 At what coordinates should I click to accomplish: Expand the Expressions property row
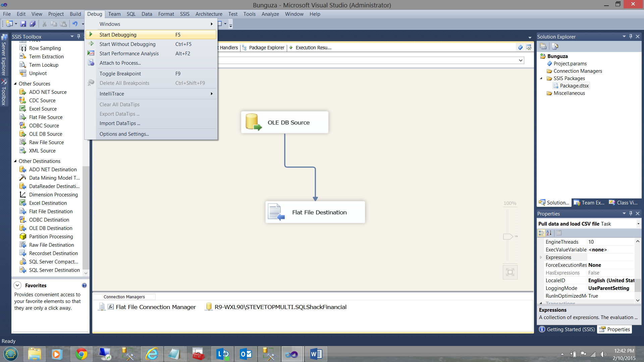541,257
